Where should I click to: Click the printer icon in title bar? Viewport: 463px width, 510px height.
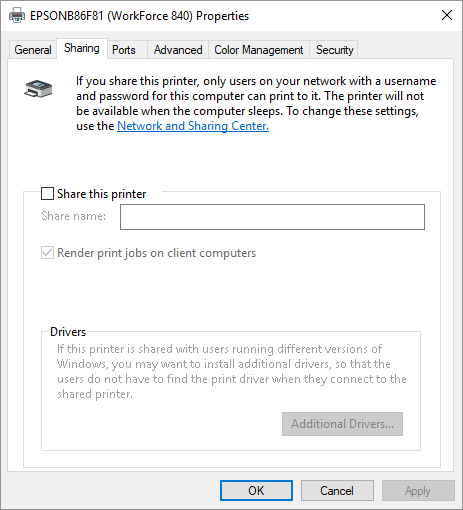click(x=17, y=16)
